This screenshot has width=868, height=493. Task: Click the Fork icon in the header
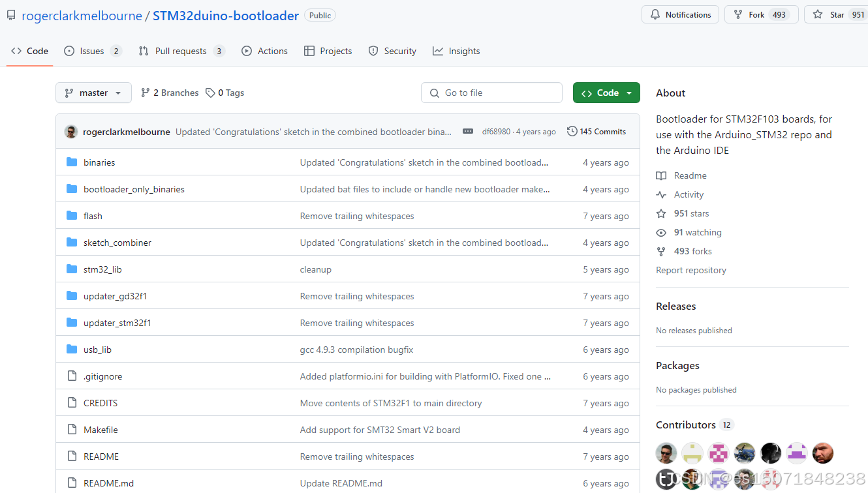[x=738, y=14]
